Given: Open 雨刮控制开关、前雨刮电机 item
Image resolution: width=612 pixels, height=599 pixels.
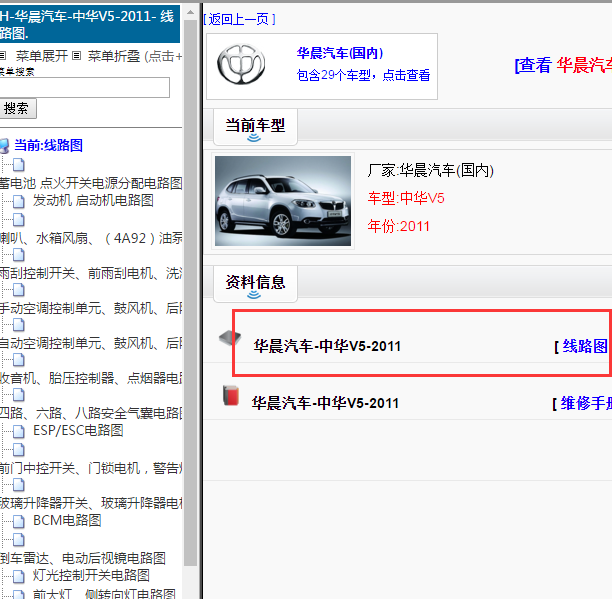Looking at the screenshot, I should 91,273.
